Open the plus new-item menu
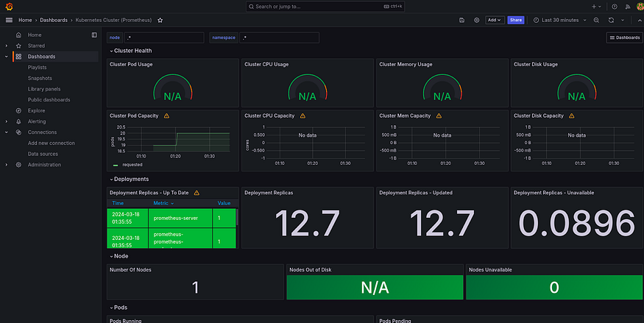The image size is (644, 323). [x=596, y=7]
